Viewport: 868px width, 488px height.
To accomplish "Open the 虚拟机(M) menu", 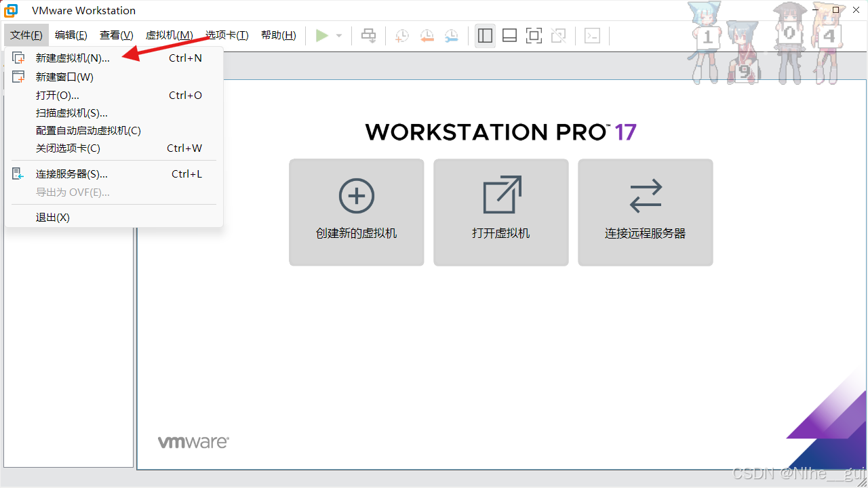I will [x=170, y=35].
